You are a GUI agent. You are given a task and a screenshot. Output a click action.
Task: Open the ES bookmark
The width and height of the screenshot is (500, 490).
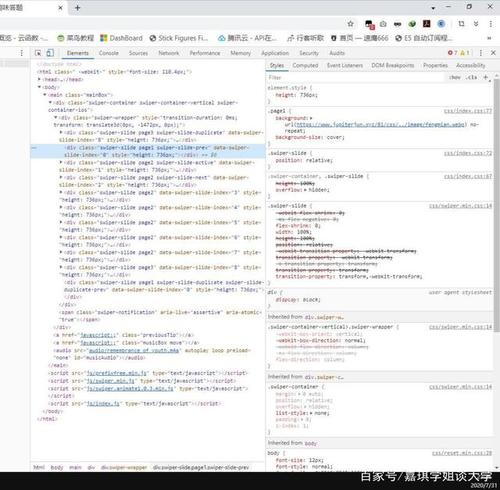click(424, 38)
